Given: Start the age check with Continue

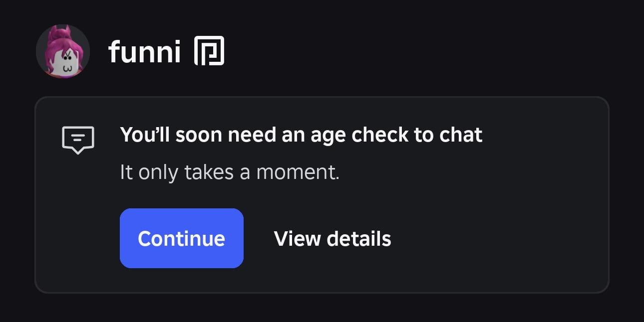Looking at the screenshot, I should tap(181, 238).
